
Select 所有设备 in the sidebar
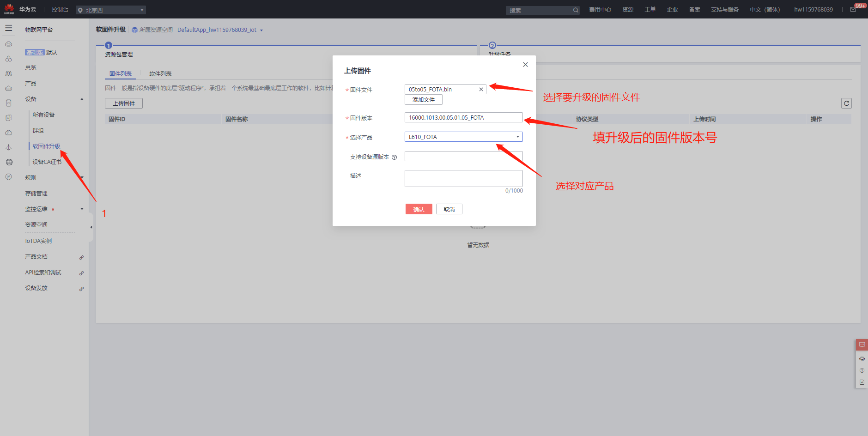coord(43,115)
